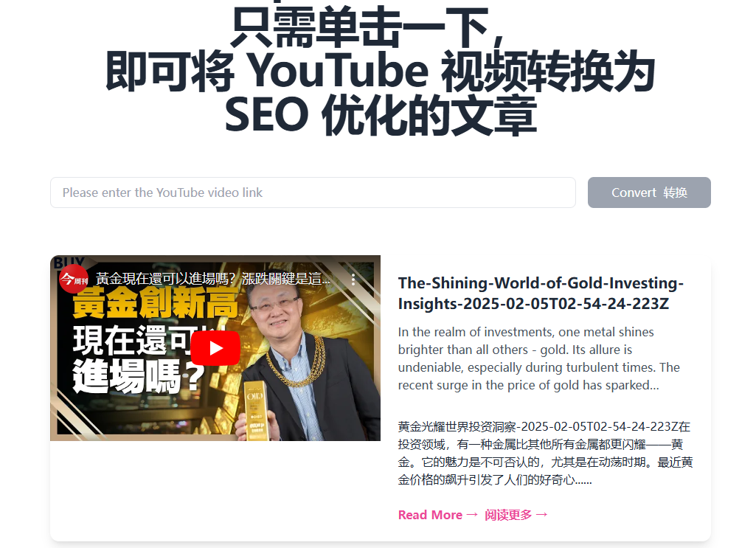
Task: Open the video title 黃金現在還可以進場嗎 link
Action: (213, 279)
